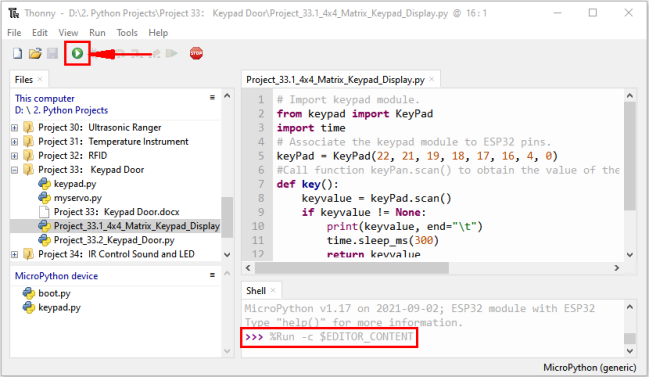Screen dimensions: 650x377
Task: Select Project_33.2_Keypad_Door.py file
Action: point(114,240)
